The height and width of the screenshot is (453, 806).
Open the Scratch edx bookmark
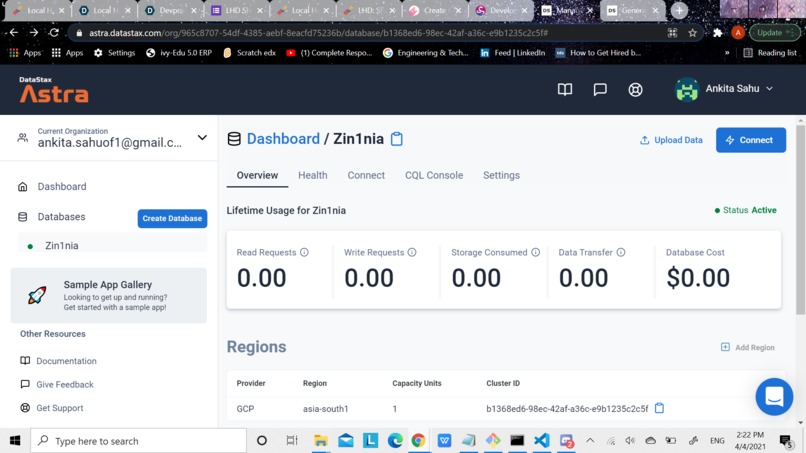[249, 53]
